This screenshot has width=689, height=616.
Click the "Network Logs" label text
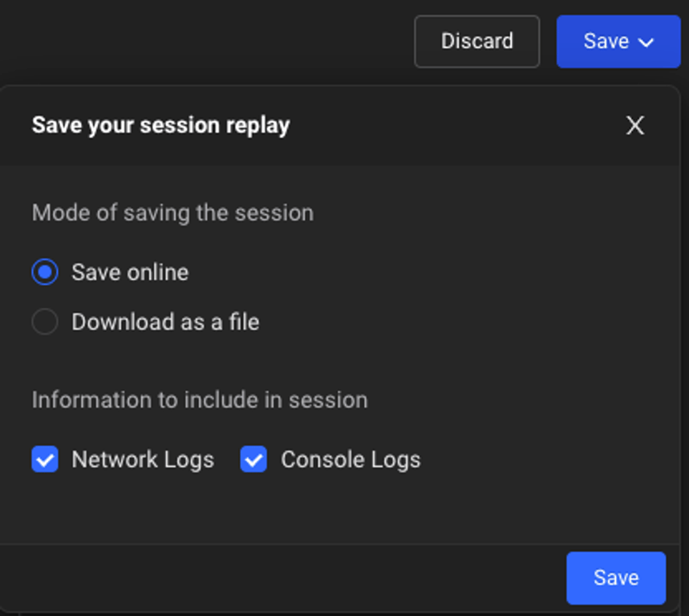143,460
